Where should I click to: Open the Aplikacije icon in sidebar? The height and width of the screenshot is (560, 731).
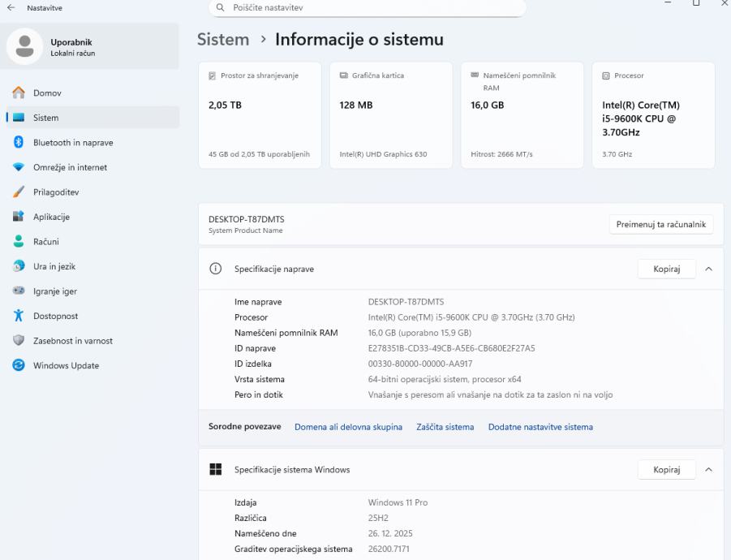pyautogui.click(x=19, y=217)
